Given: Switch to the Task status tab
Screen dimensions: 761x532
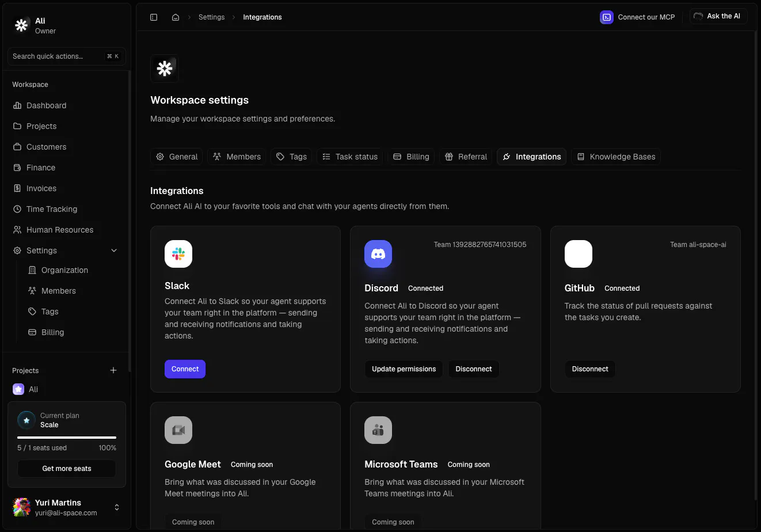Looking at the screenshot, I should tap(350, 157).
